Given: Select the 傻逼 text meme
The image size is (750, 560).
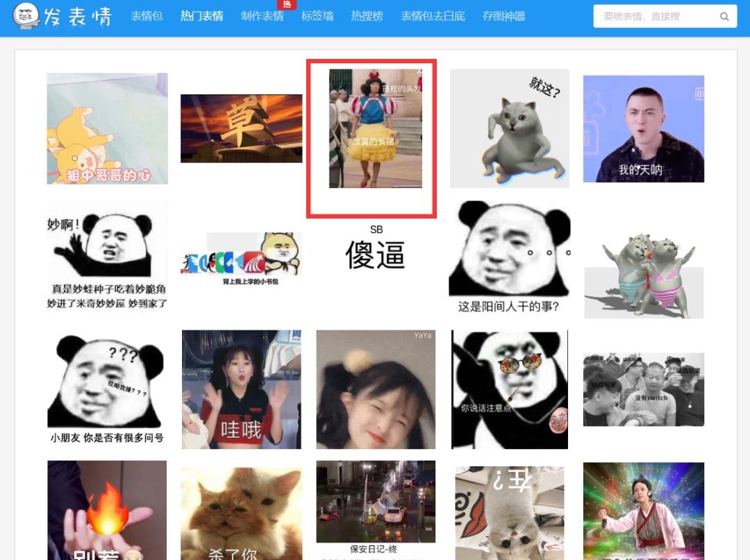Looking at the screenshot, I should 376,250.
